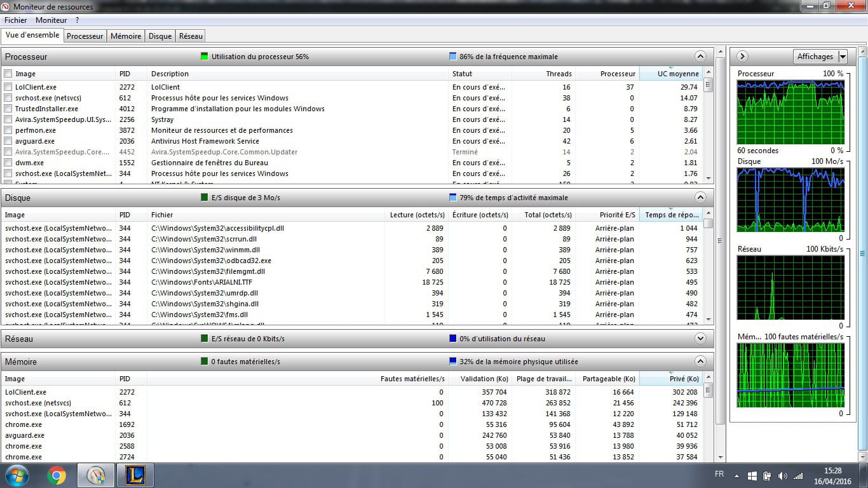Click the Processeur section scrollbar
868x488 pixels.
pos(709,127)
